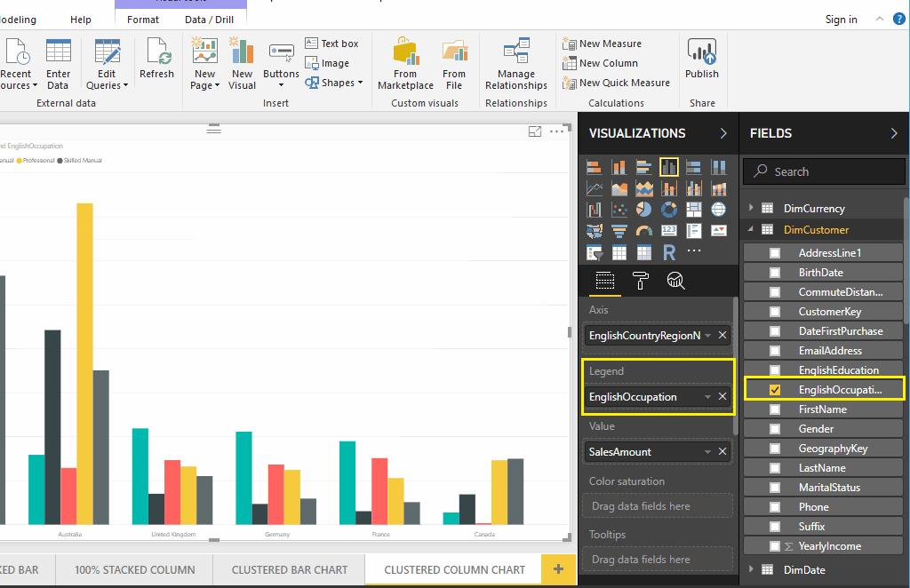Remove SalesAmount from Value well
Viewport: 910px width, 588px height.
722,451
